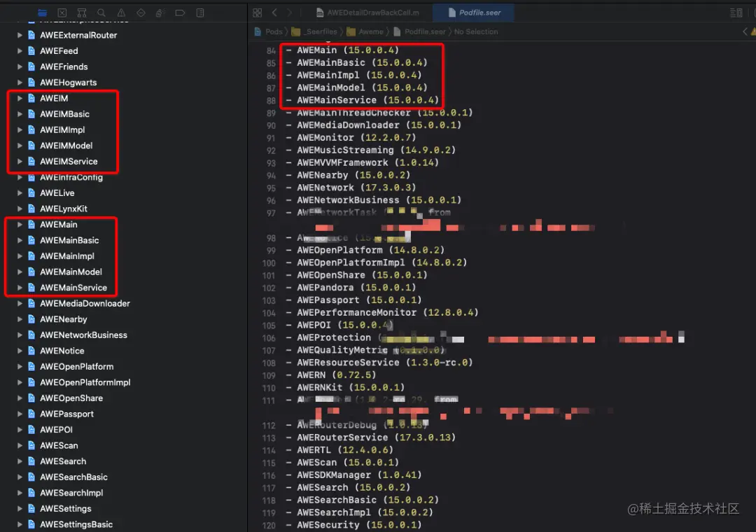The image size is (756, 532).
Task: Go forward with the right chevron
Action: click(289, 13)
